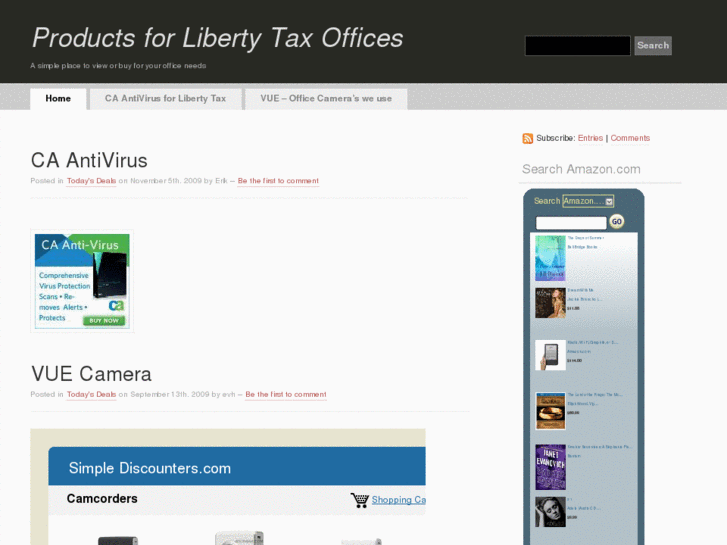Open the Janet Evanovich book cover
This screenshot has width=727, height=545.
[550, 467]
